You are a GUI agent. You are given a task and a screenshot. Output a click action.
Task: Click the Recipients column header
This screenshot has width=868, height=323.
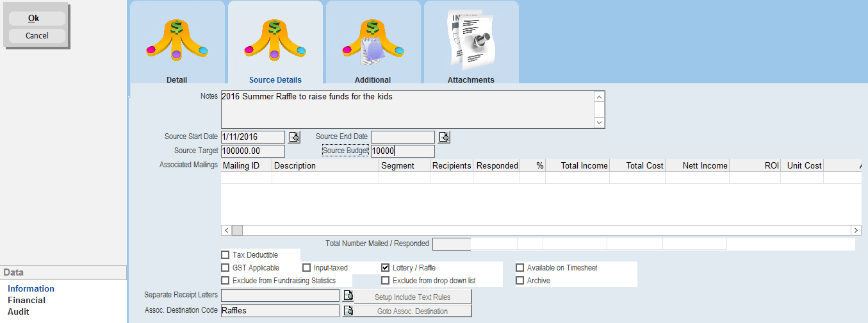(452, 165)
